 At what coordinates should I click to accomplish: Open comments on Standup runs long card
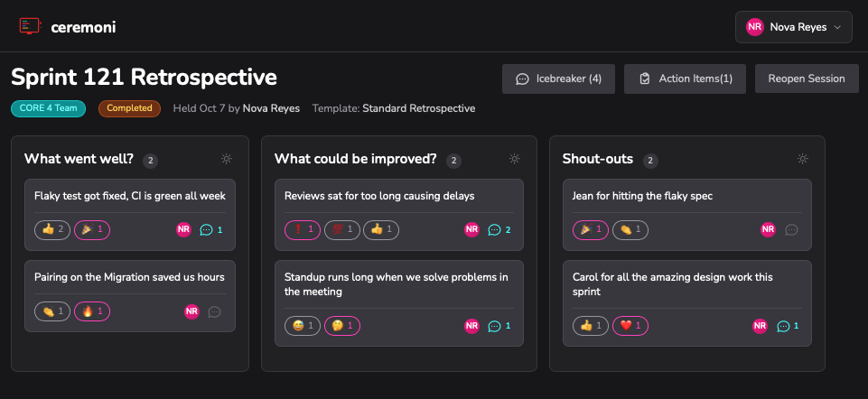click(x=499, y=326)
